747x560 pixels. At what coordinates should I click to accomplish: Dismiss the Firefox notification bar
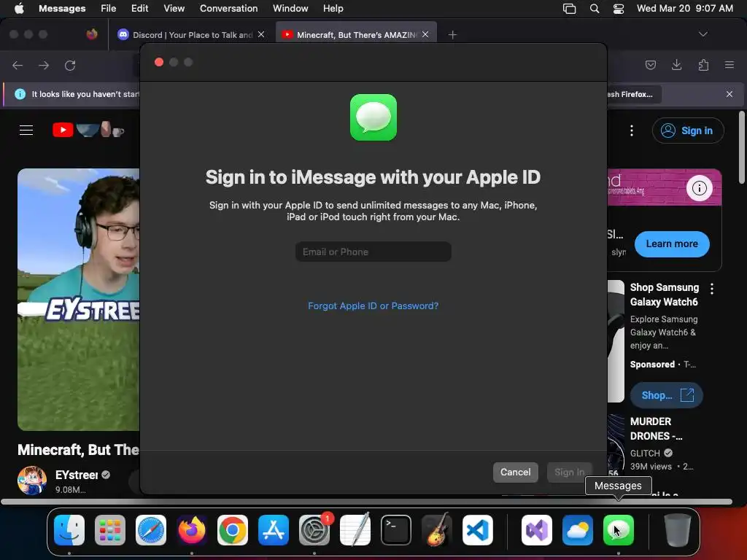(x=729, y=94)
